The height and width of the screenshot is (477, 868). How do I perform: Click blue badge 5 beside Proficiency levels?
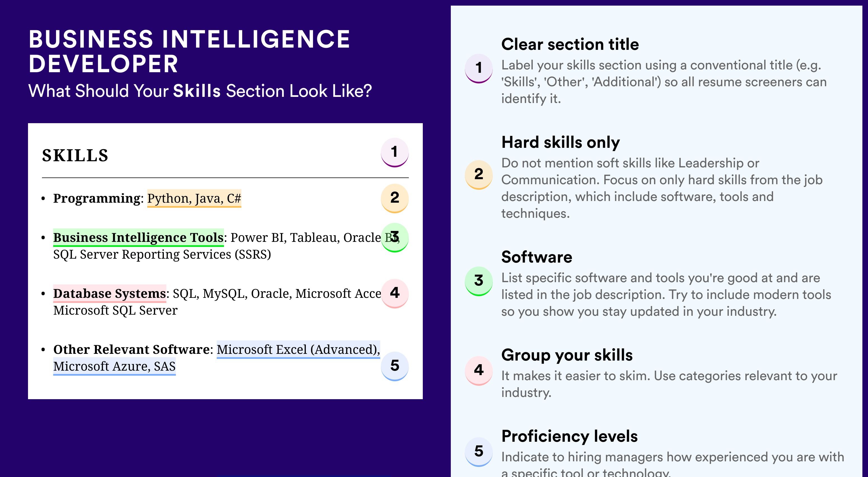[479, 452]
